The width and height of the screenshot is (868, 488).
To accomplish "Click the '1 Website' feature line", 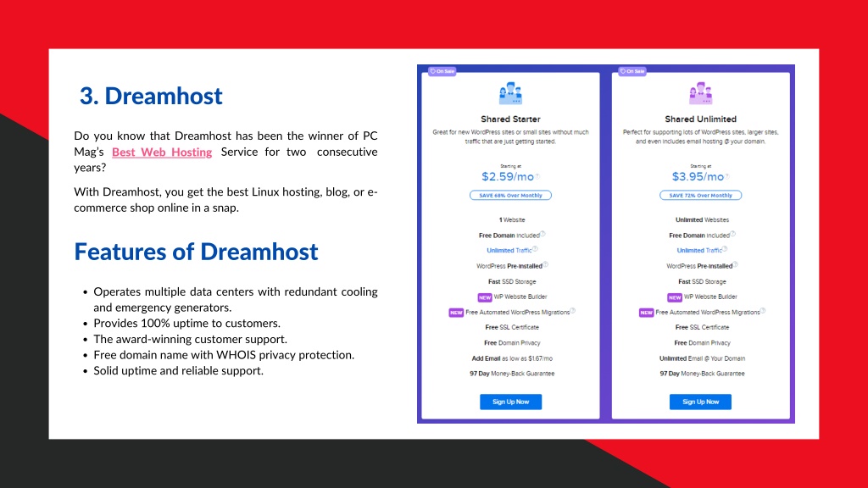I will pos(511,219).
